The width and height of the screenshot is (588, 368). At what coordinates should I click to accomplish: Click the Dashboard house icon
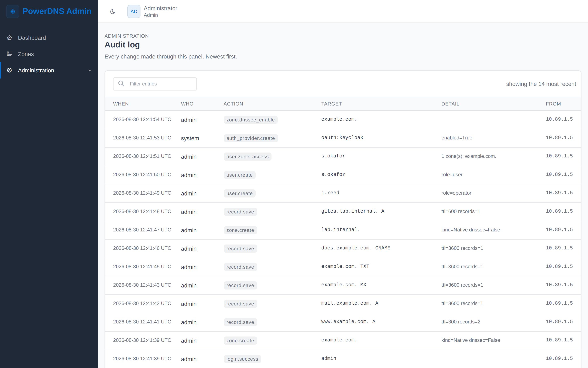(x=9, y=37)
